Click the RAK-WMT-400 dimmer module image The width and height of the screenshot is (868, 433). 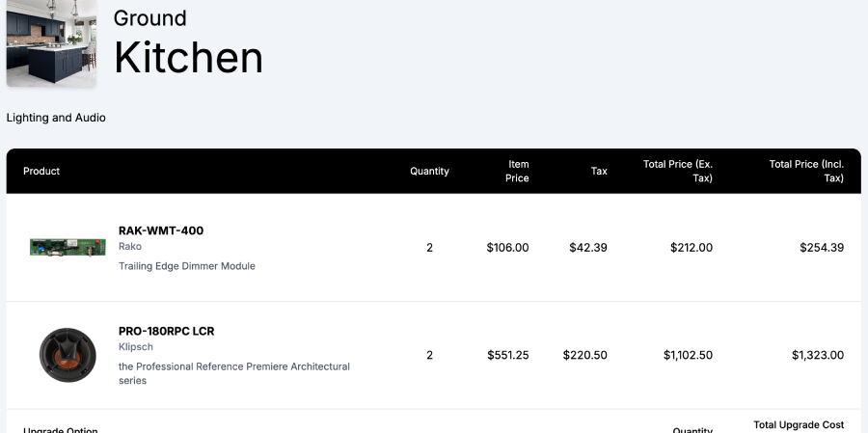coord(68,248)
